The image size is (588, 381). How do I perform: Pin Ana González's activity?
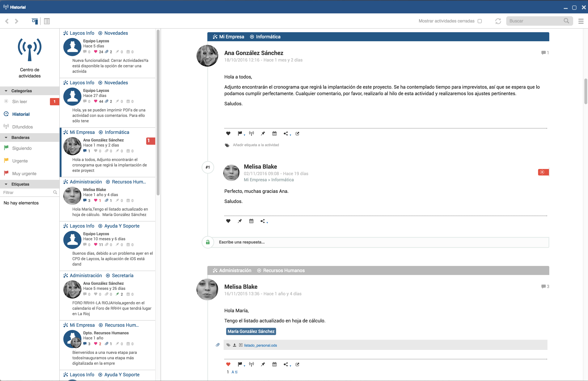[x=263, y=134]
